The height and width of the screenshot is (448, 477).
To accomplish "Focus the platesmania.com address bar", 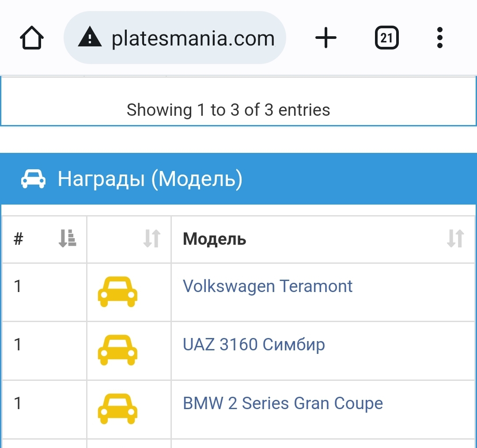I will (193, 38).
